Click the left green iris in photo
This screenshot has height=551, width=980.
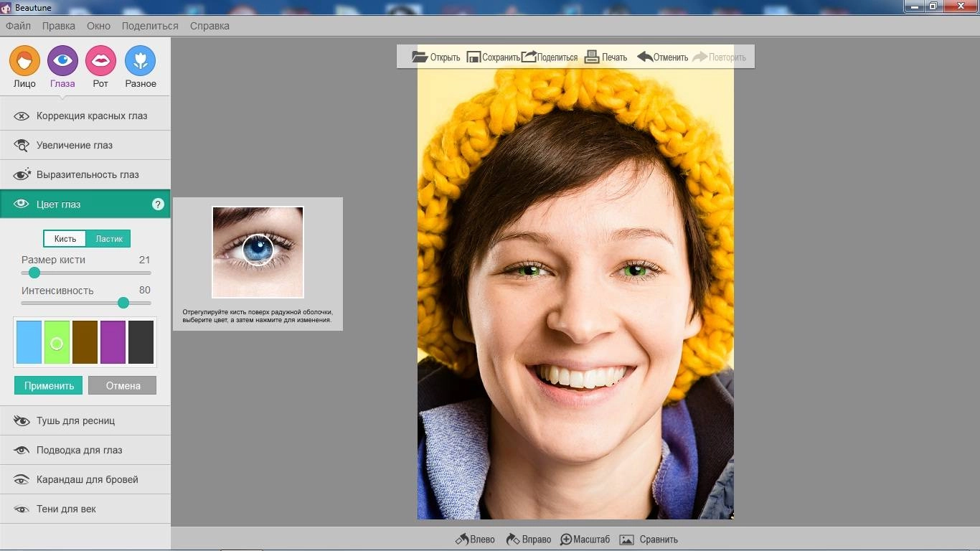(x=531, y=270)
